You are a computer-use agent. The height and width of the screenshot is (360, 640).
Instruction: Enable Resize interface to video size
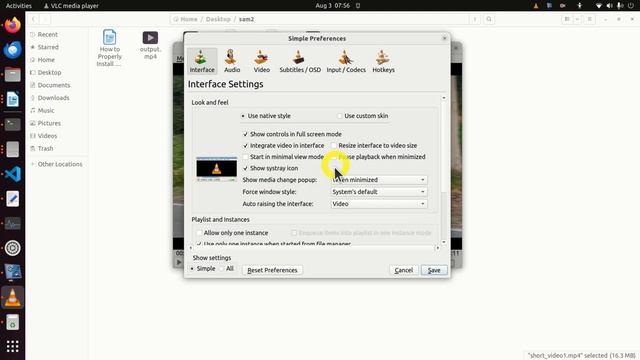[374, 146]
